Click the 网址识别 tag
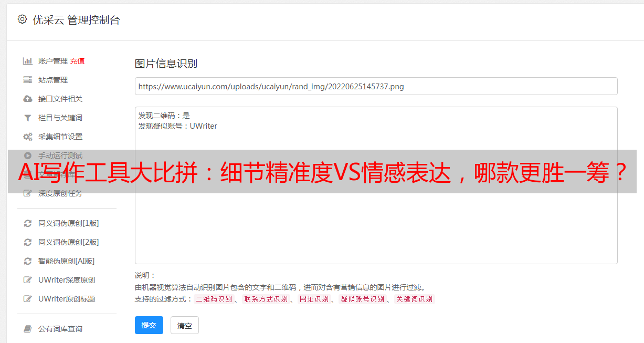Screen dimensions: 644x343 pyautogui.click(x=314, y=299)
